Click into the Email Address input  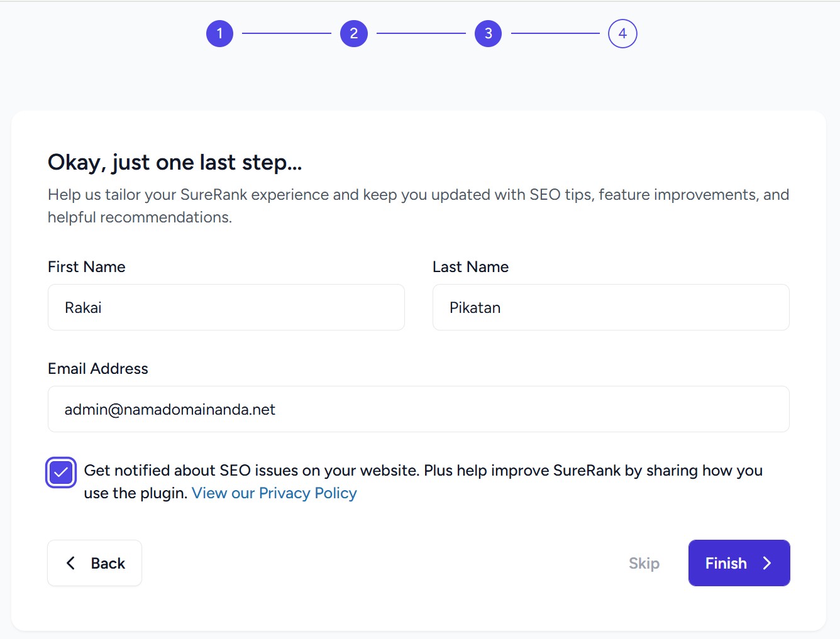(418, 409)
